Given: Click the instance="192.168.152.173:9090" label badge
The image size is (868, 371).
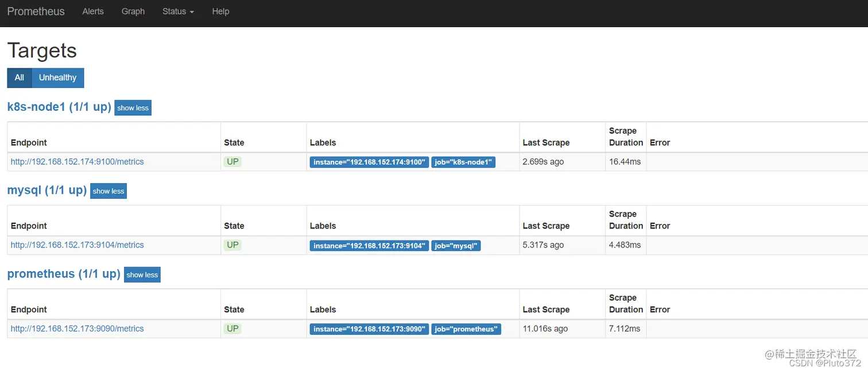Looking at the screenshot, I should tap(369, 329).
